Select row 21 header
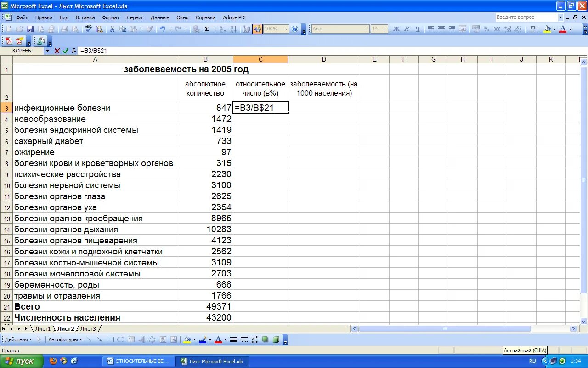 (x=6, y=307)
